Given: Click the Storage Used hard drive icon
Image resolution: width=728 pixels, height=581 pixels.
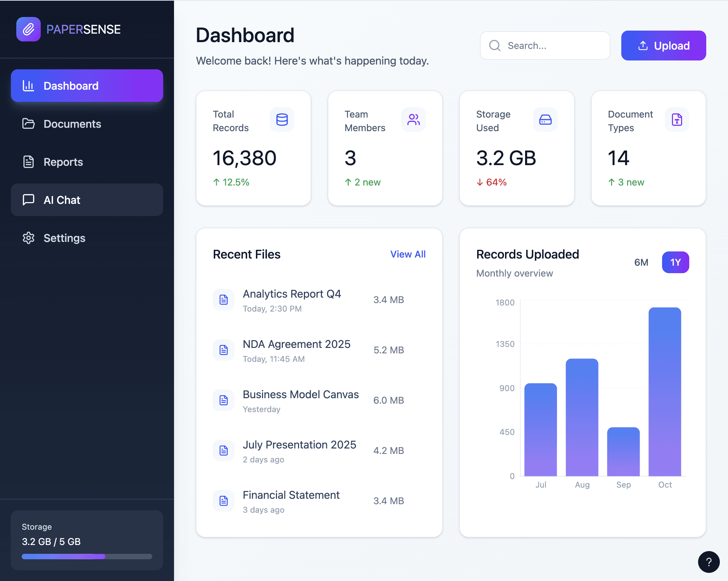Looking at the screenshot, I should 545,120.
